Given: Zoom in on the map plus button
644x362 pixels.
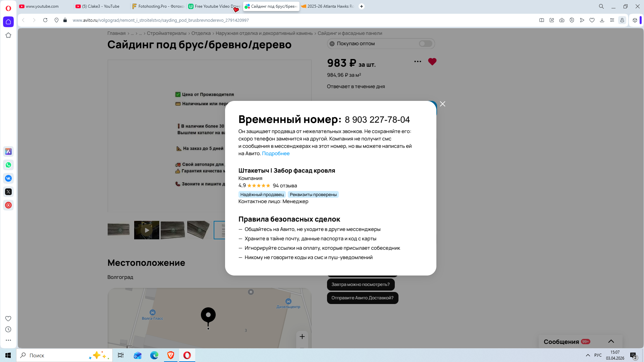Looking at the screenshot, I should [302, 337].
